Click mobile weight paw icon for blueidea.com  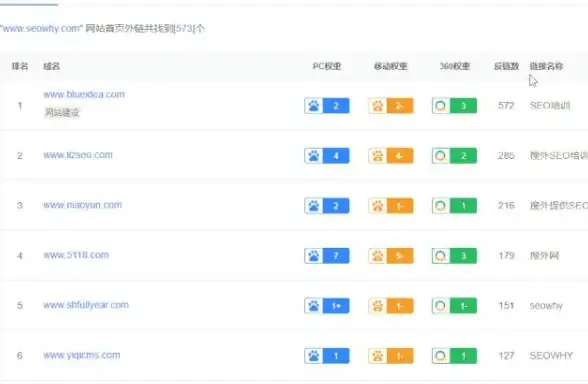click(x=378, y=106)
